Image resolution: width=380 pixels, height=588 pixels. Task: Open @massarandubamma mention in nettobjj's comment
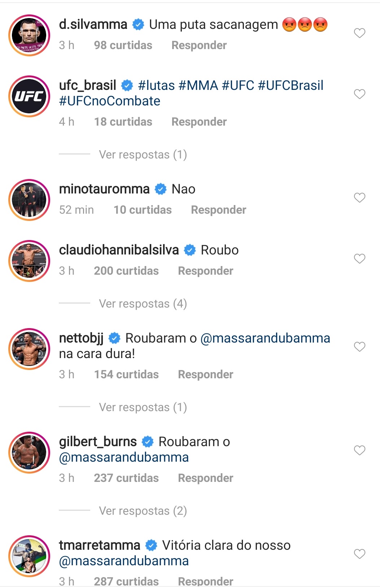[x=265, y=339]
